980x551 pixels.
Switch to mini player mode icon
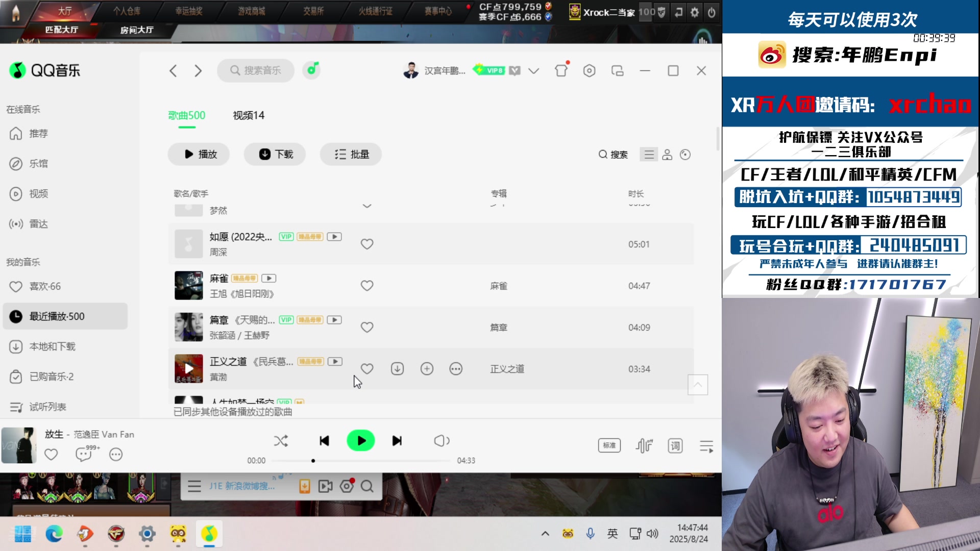[618, 70]
